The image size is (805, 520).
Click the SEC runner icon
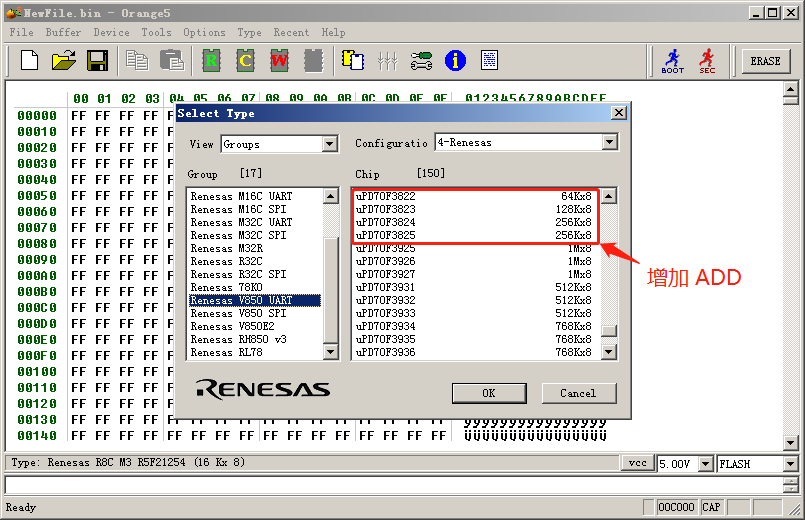[x=707, y=61]
